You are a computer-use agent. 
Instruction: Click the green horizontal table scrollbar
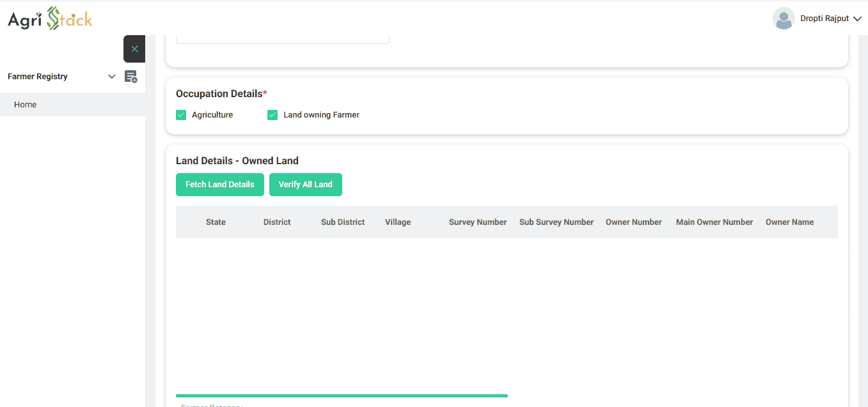click(342, 395)
